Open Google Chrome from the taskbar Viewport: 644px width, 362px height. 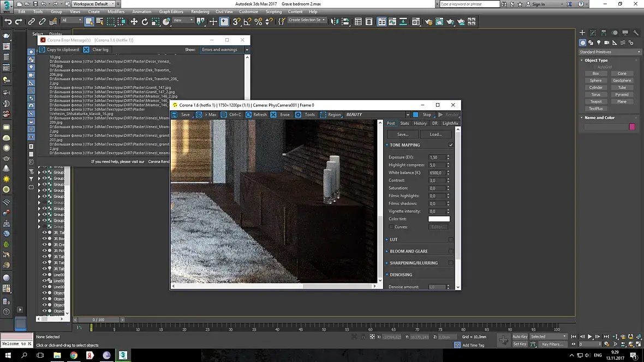(x=74, y=355)
